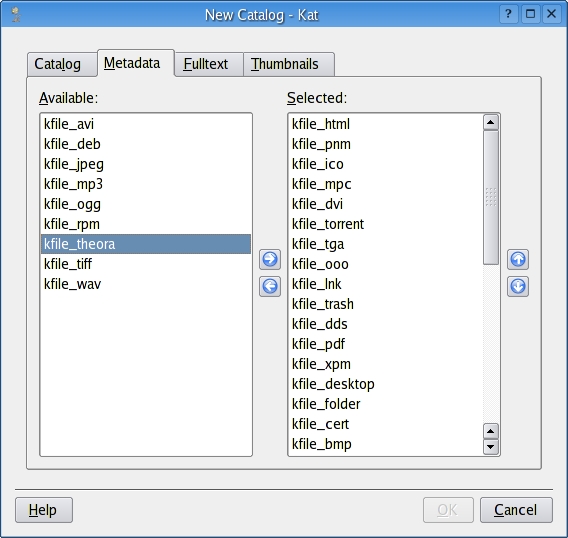Move selected item down with down arrow icon
Viewport: 568px width, 538px height.
point(518,286)
